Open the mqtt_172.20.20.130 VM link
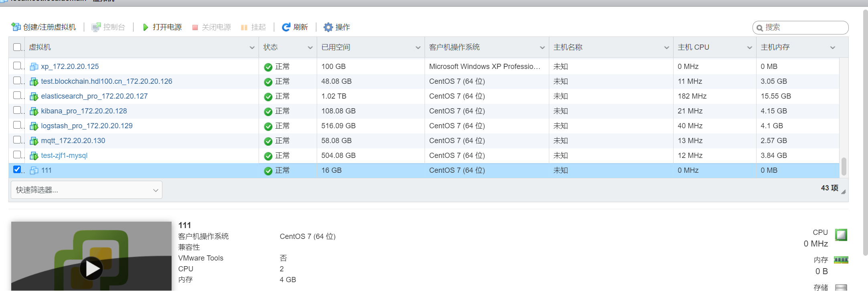The height and width of the screenshot is (291, 868). 73,141
